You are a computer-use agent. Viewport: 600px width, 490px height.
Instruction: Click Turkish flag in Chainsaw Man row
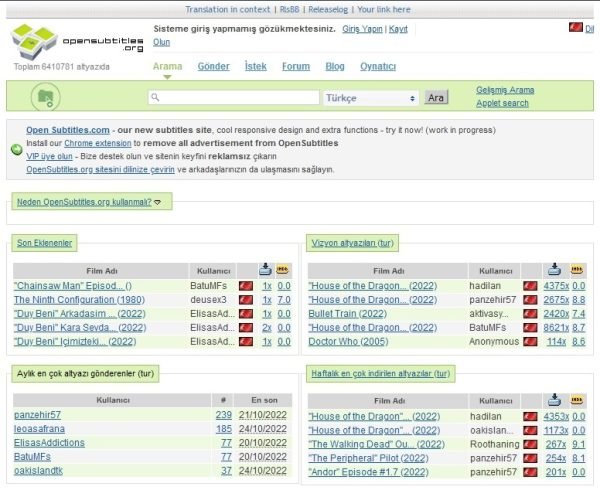click(x=246, y=286)
